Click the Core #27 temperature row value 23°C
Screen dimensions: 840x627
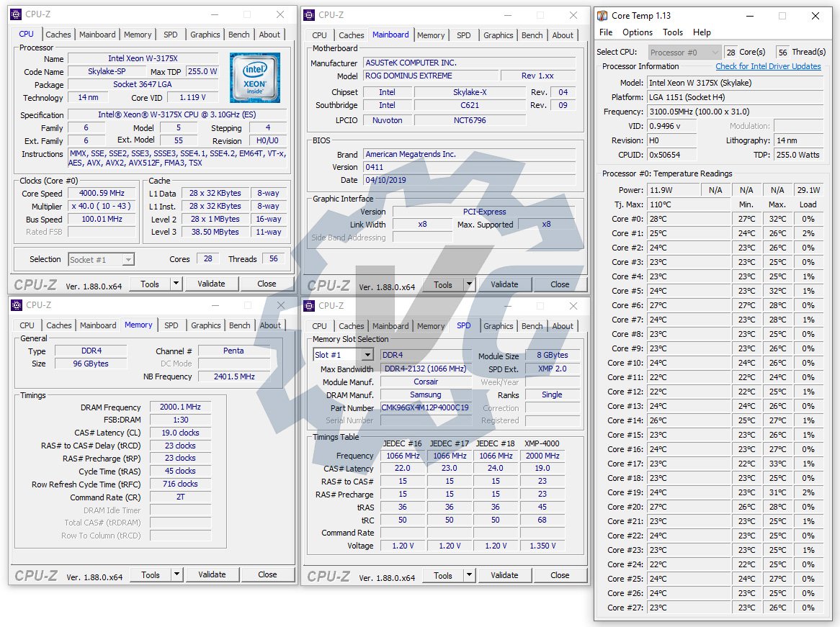(x=689, y=608)
